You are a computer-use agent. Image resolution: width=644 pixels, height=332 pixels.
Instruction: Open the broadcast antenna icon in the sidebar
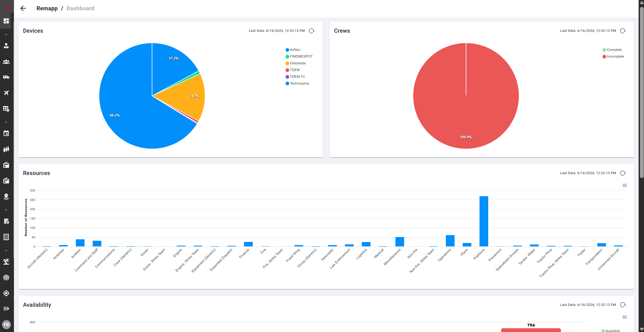(x=6, y=277)
